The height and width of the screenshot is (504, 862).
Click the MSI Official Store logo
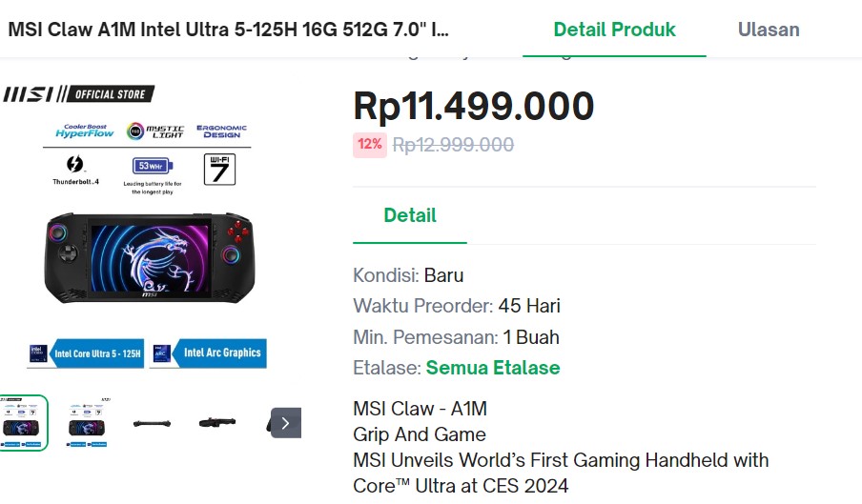click(78, 94)
